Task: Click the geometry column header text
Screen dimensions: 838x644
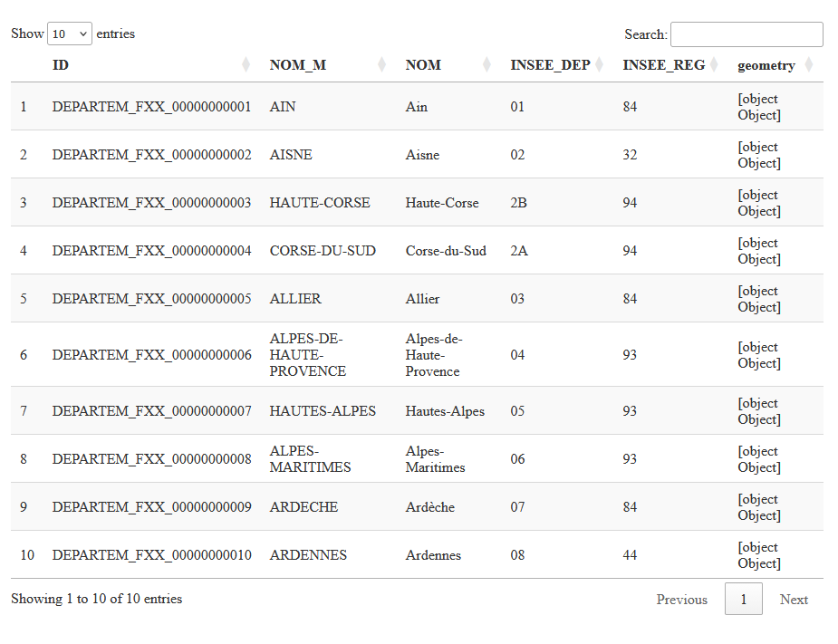Action: [x=766, y=65]
